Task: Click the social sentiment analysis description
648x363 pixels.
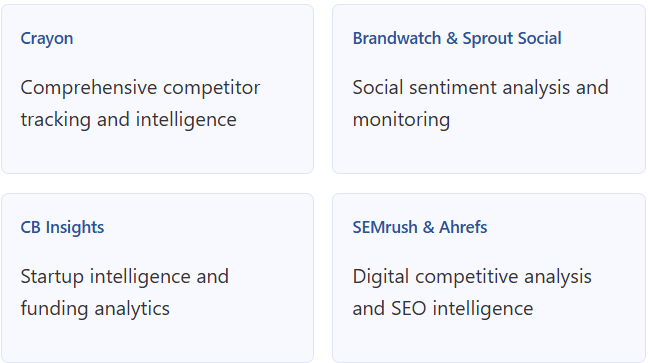Action: (x=480, y=104)
